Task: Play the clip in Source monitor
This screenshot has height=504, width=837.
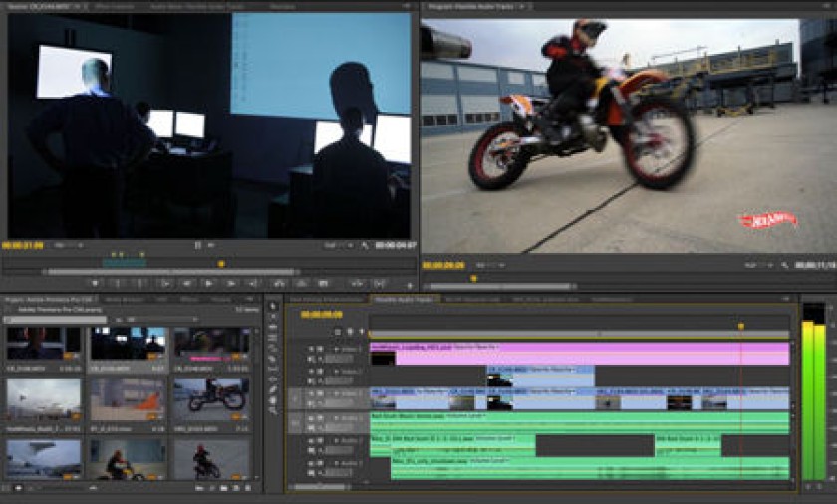Action: 209,283
